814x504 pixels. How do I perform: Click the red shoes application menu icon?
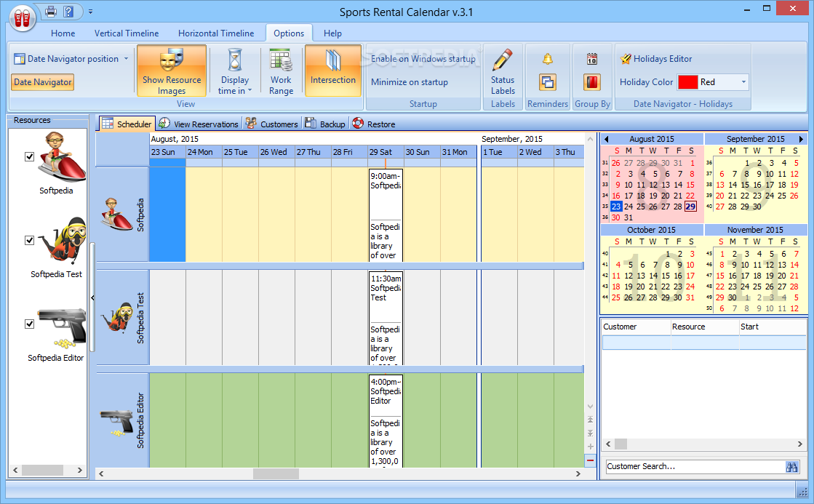pyautogui.click(x=22, y=18)
